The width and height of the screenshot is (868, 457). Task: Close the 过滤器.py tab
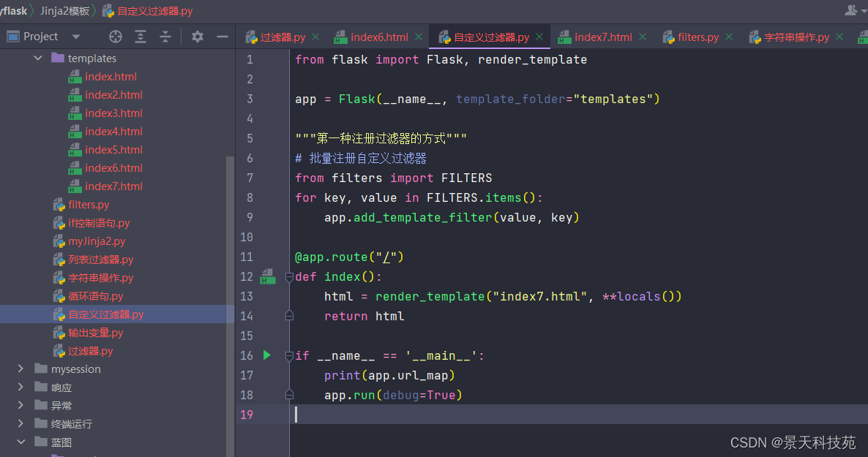(315, 37)
